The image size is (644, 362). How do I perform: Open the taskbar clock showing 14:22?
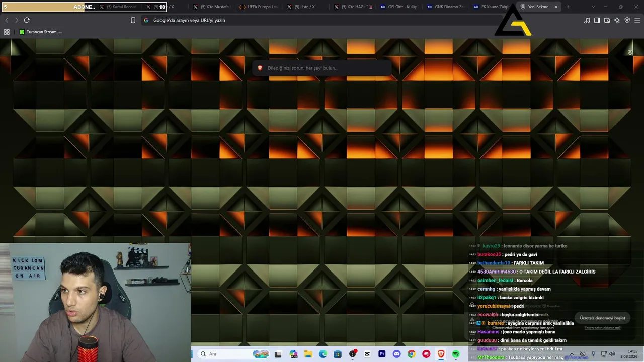[x=629, y=354]
